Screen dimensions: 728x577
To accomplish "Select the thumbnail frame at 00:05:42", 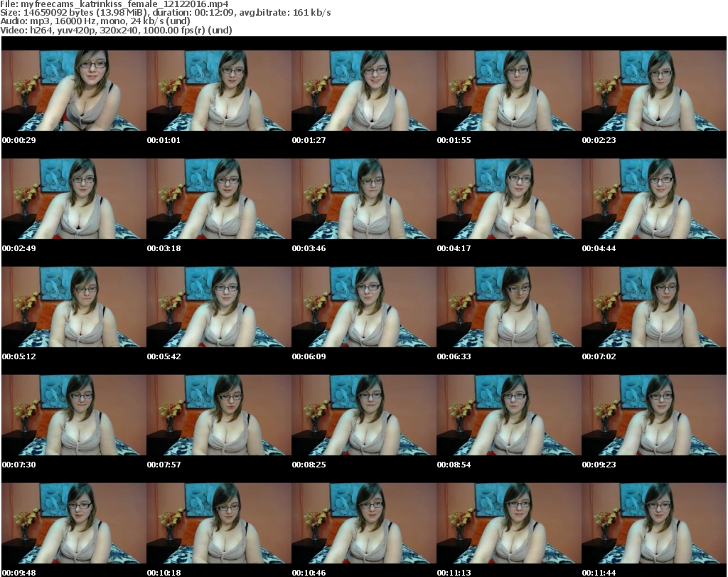I will (x=219, y=307).
